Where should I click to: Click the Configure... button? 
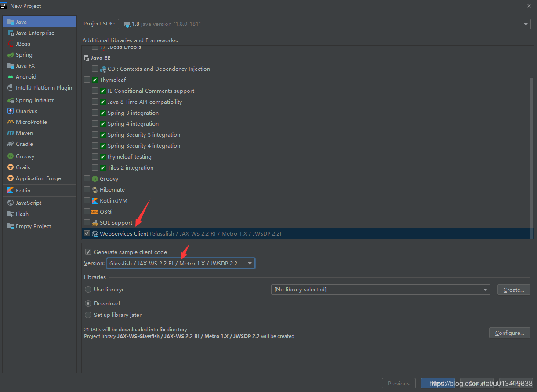click(x=510, y=333)
